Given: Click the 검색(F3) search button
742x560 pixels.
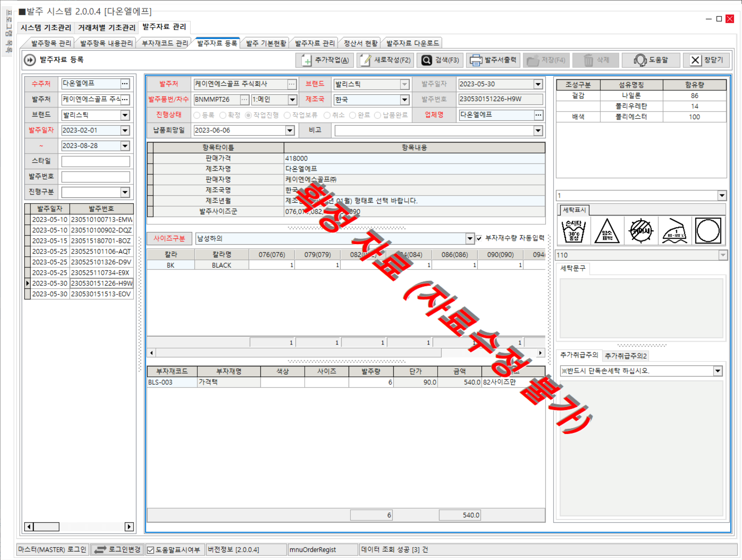Looking at the screenshot, I should point(440,60).
